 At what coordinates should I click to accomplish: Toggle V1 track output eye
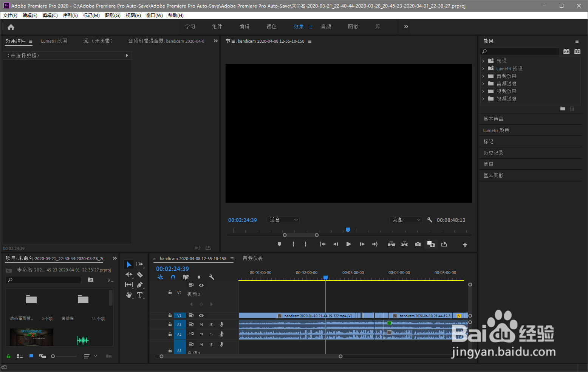pyautogui.click(x=201, y=315)
